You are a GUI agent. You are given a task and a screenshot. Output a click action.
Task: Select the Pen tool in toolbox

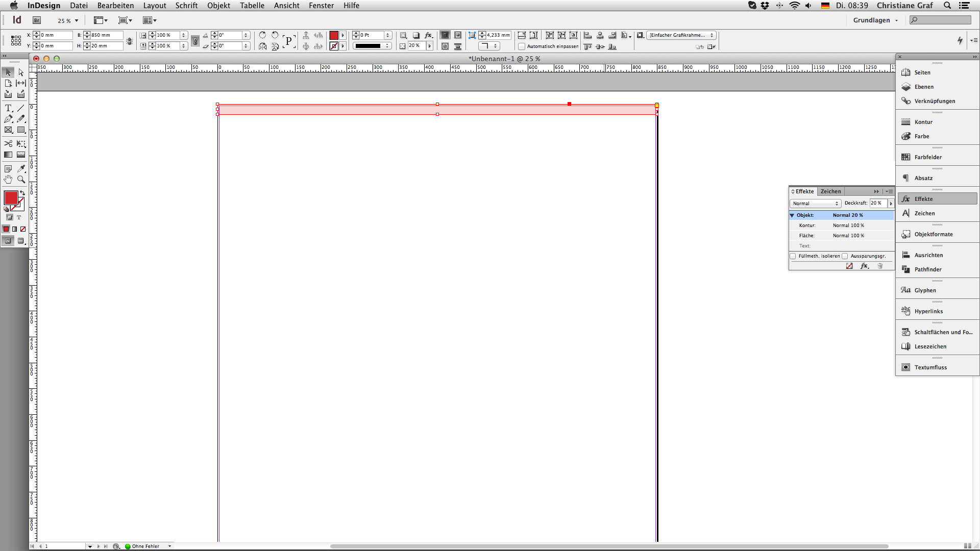pos(8,119)
